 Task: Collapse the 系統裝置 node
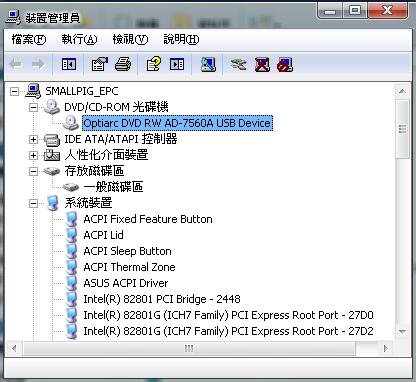pyautogui.click(x=33, y=203)
